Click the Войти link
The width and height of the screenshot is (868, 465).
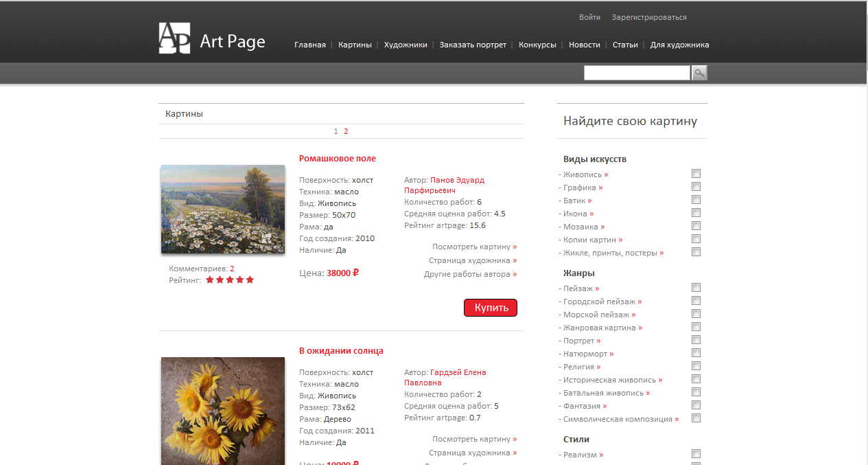coord(589,17)
